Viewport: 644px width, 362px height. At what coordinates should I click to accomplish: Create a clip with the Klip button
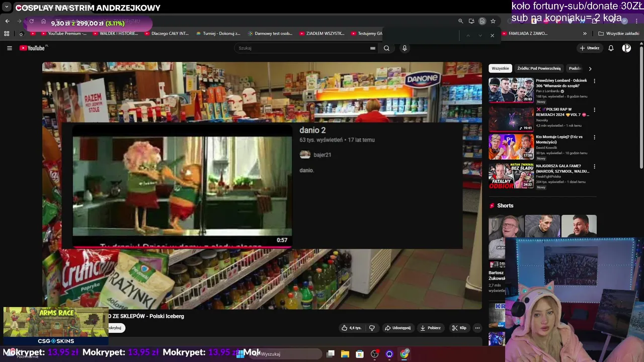[x=459, y=328]
